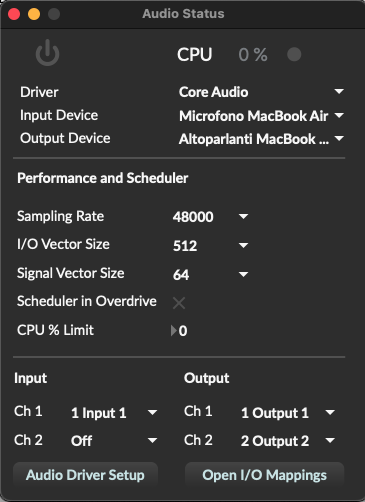Choose Input Ch 1 channel mapping
365x502 pixels.
pos(114,413)
